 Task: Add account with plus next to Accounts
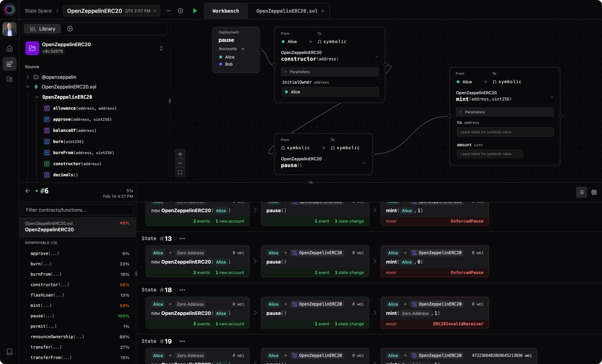(243, 49)
